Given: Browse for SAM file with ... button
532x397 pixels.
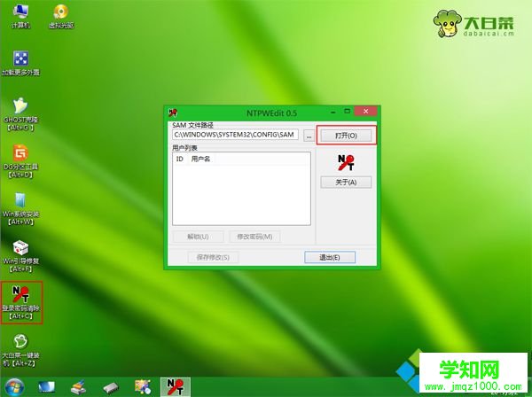Looking at the screenshot, I should click(309, 136).
